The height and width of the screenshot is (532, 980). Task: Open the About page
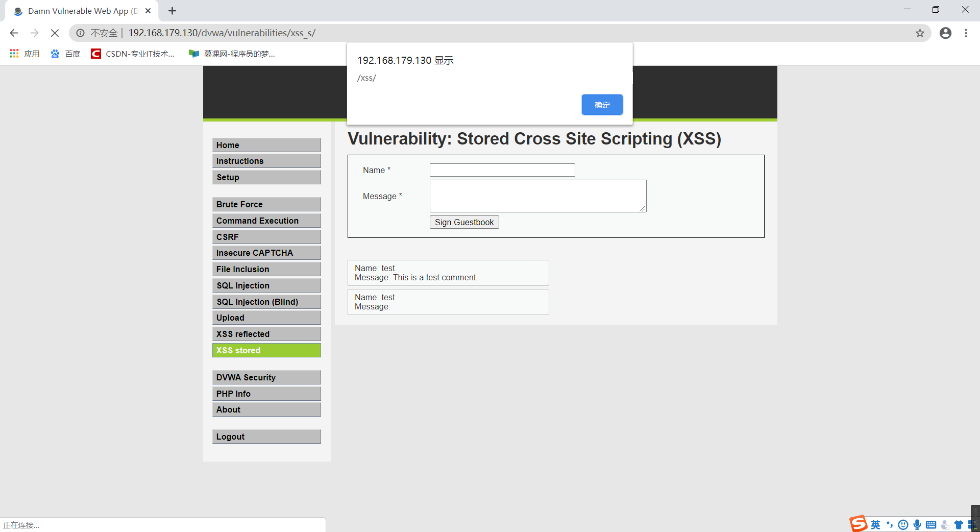click(266, 409)
